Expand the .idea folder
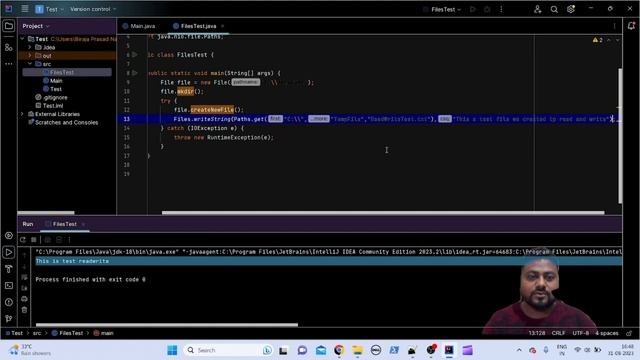This screenshot has height=360, width=640. point(30,47)
